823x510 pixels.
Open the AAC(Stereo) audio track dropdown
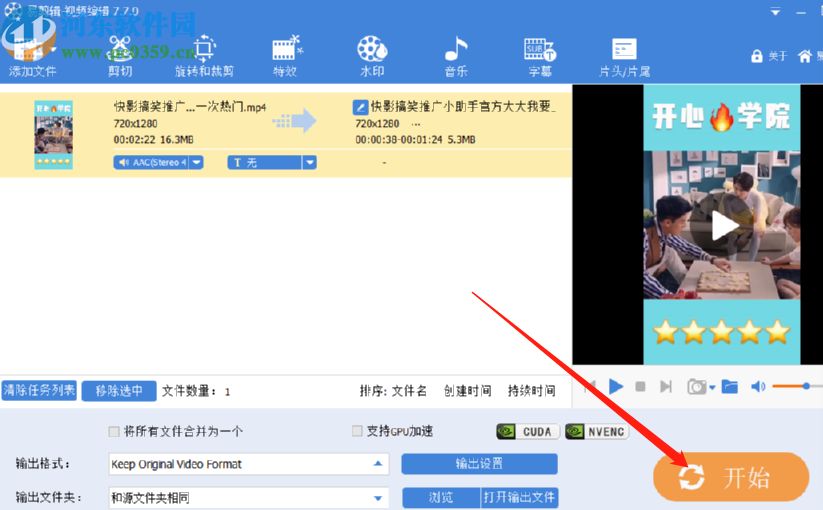tap(196, 163)
